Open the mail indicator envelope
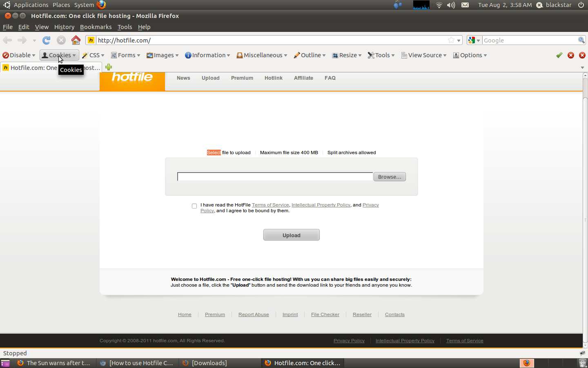The height and width of the screenshot is (368, 588). click(x=465, y=5)
